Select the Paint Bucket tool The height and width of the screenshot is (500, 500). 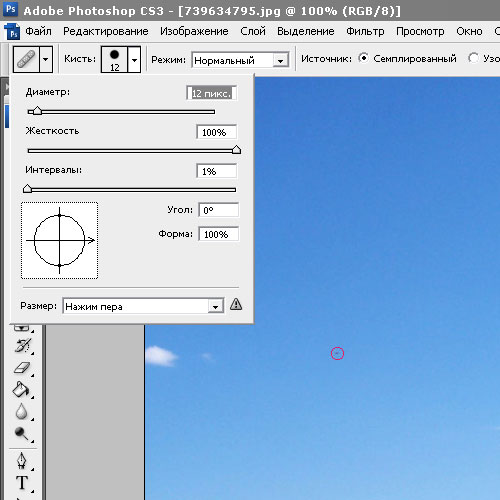tap(21, 389)
